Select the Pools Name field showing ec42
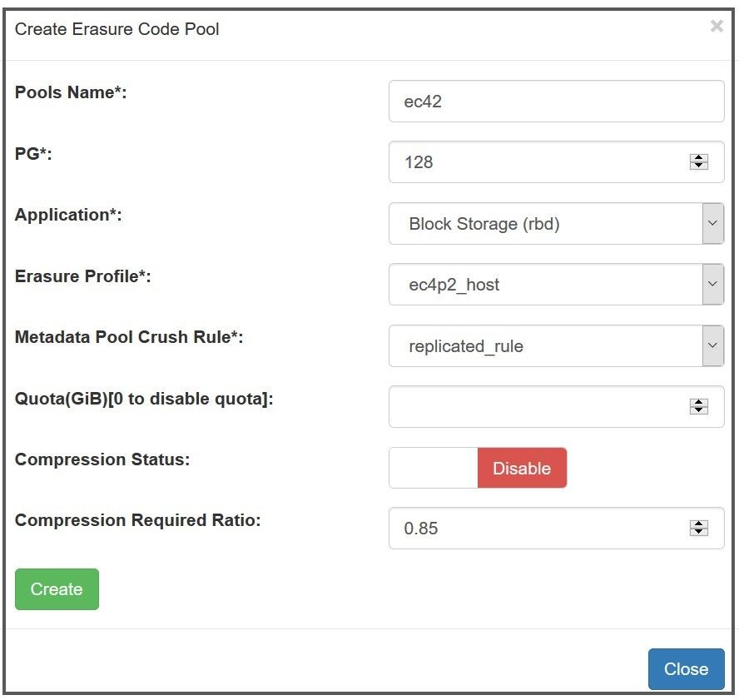This screenshot has height=700, width=739. pyautogui.click(x=541, y=101)
